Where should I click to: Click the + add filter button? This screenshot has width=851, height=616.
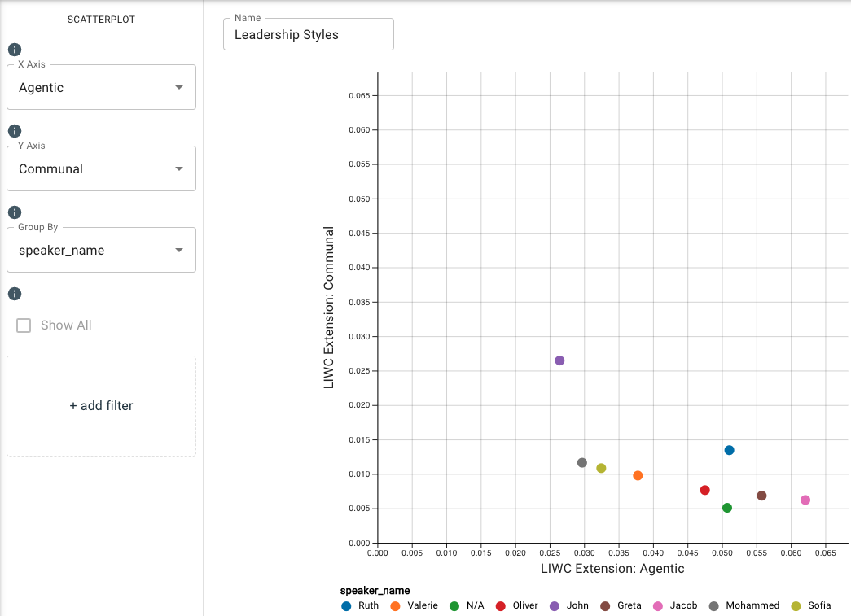tap(101, 405)
